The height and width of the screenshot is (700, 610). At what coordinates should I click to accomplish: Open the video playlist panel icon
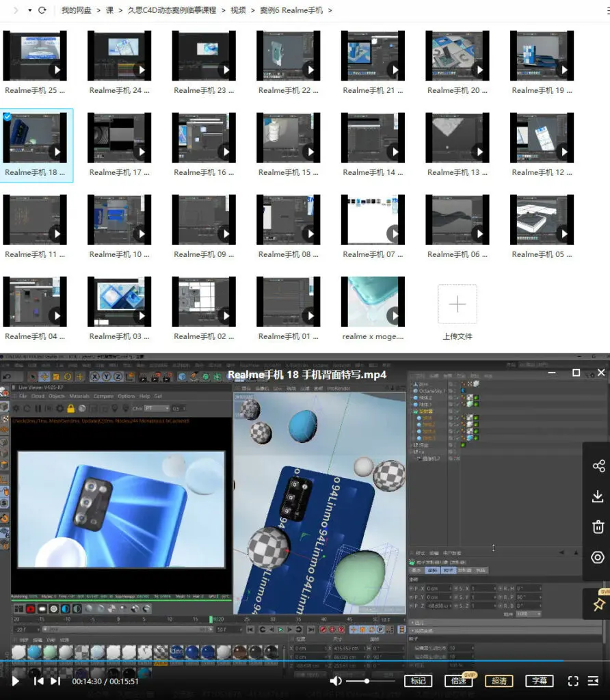pyautogui.click(x=594, y=681)
